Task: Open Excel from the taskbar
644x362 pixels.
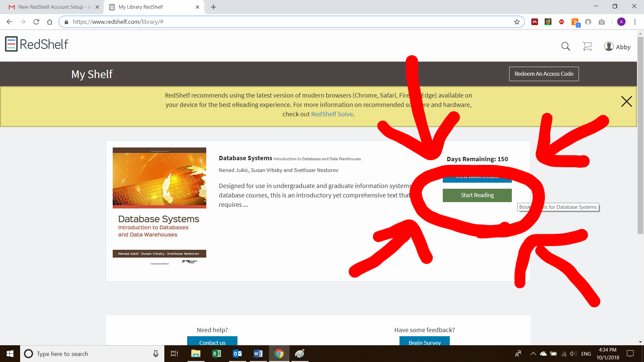Action: [x=216, y=354]
